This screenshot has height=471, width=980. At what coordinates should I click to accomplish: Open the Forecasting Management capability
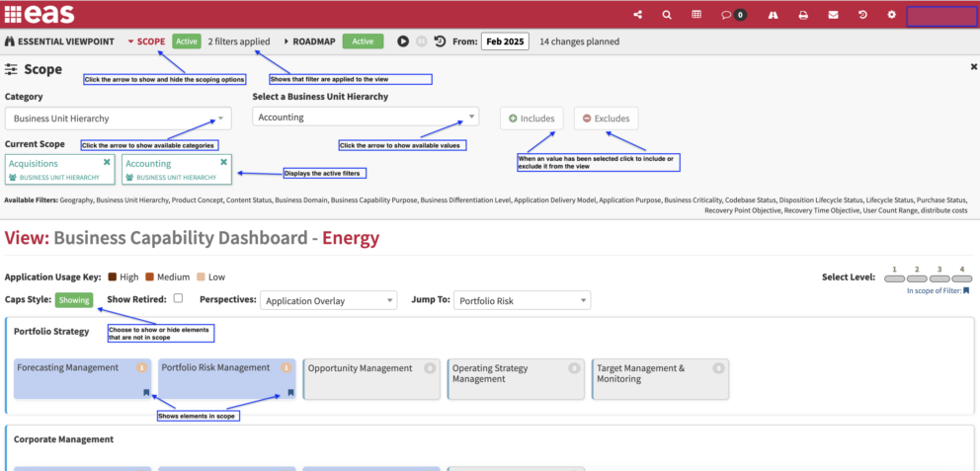pyautogui.click(x=83, y=378)
